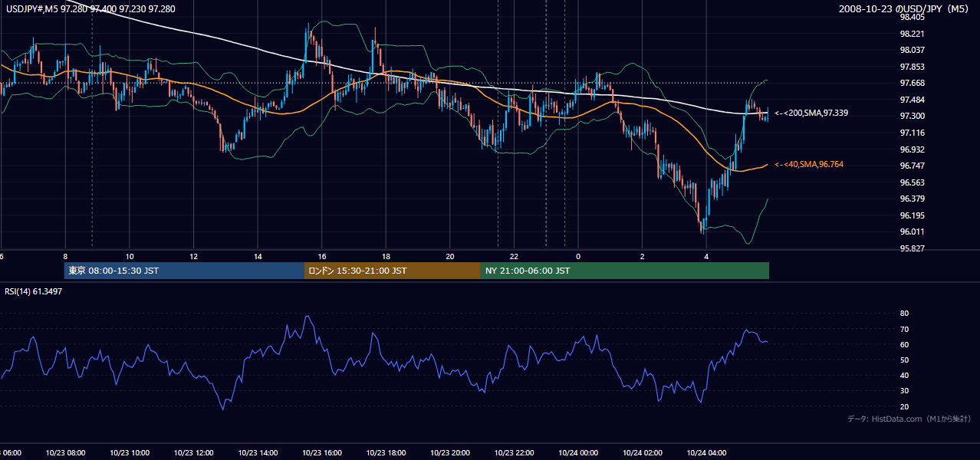Click RSI scale value 20
This screenshot has width=980, height=460.
coord(904,406)
